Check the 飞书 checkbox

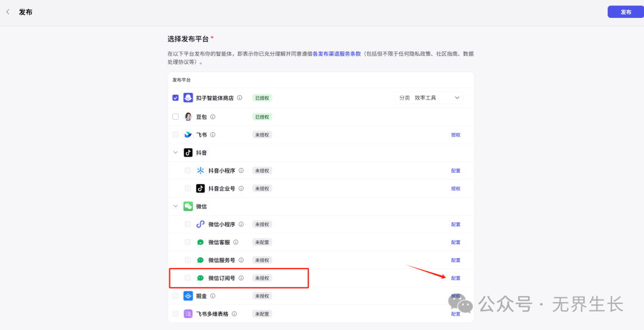[175, 135]
